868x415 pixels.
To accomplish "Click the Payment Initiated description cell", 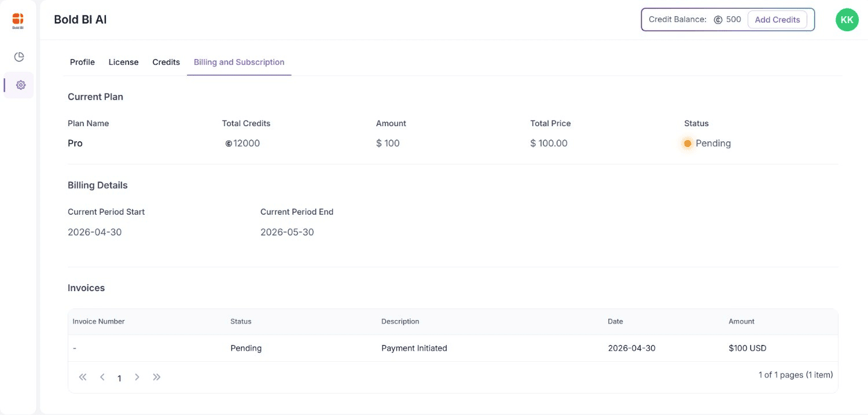I will coord(414,348).
